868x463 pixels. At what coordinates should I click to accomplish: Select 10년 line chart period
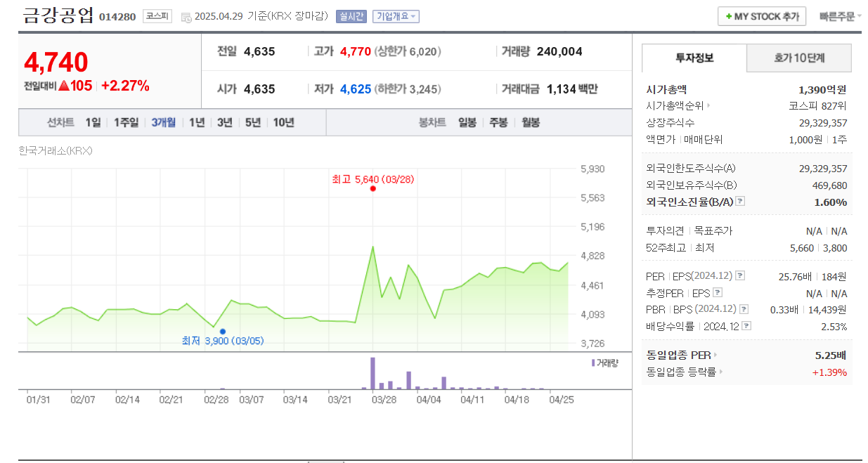tap(283, 122)
